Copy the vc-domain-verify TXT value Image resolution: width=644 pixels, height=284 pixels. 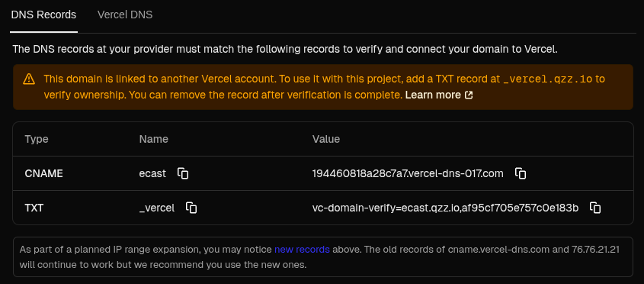(x=595, y=208)
